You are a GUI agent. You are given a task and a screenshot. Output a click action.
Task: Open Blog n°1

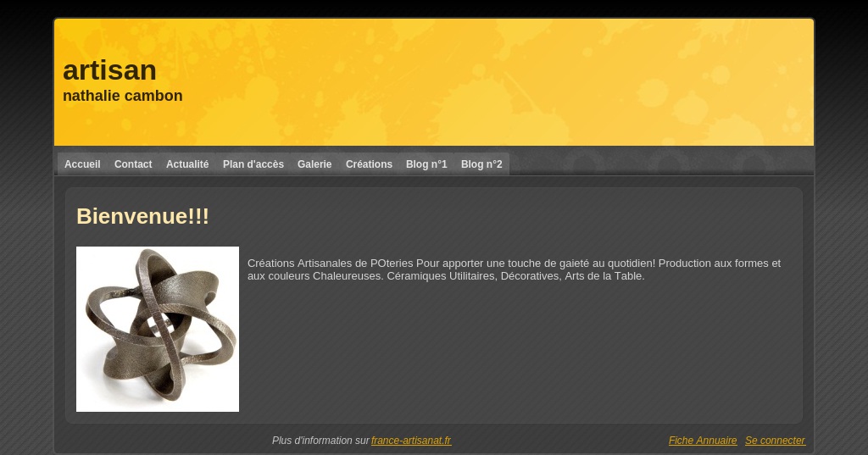pos(426,164)
